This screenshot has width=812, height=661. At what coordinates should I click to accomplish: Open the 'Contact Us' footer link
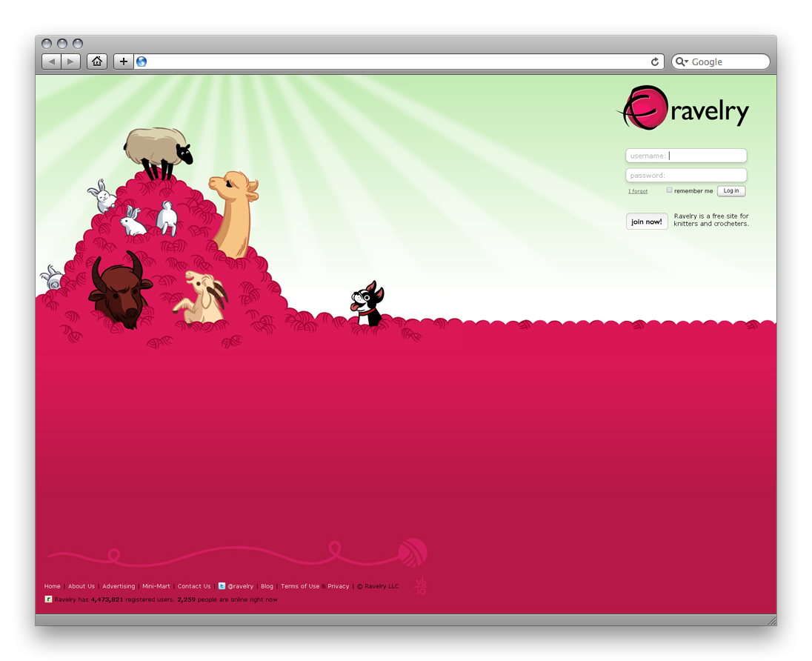click(194, 586)
